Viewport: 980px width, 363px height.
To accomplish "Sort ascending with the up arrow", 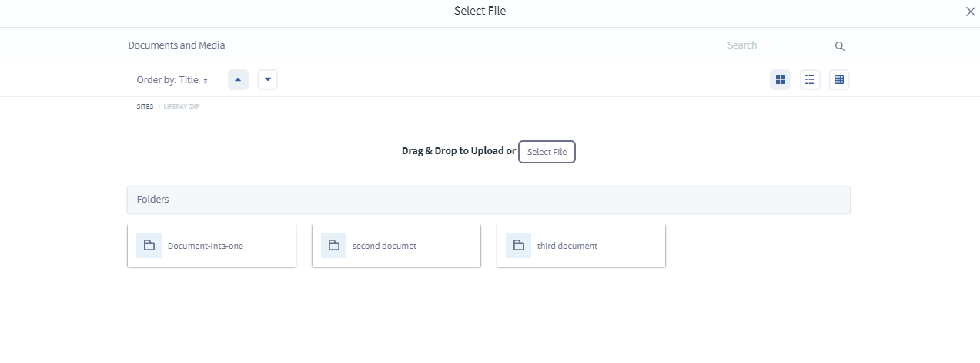I will pyautogui.click(x=238, y=79).
